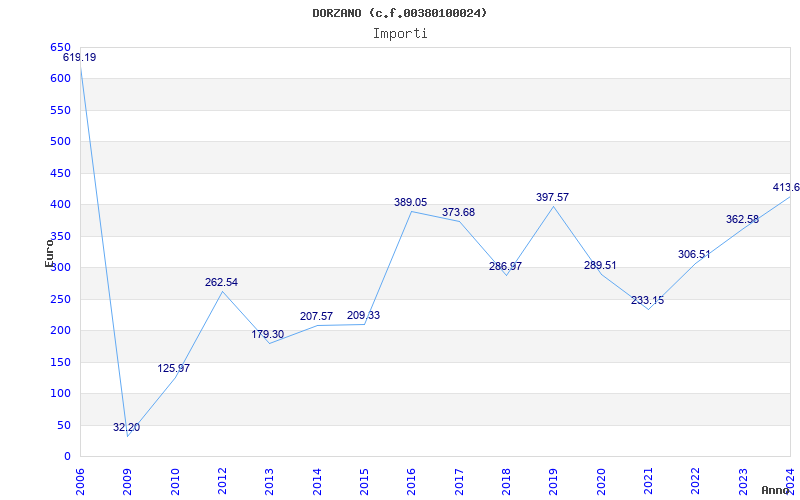Click the x-axis year 2020
The image size is (800, 500).
click(x=601, y=482)
